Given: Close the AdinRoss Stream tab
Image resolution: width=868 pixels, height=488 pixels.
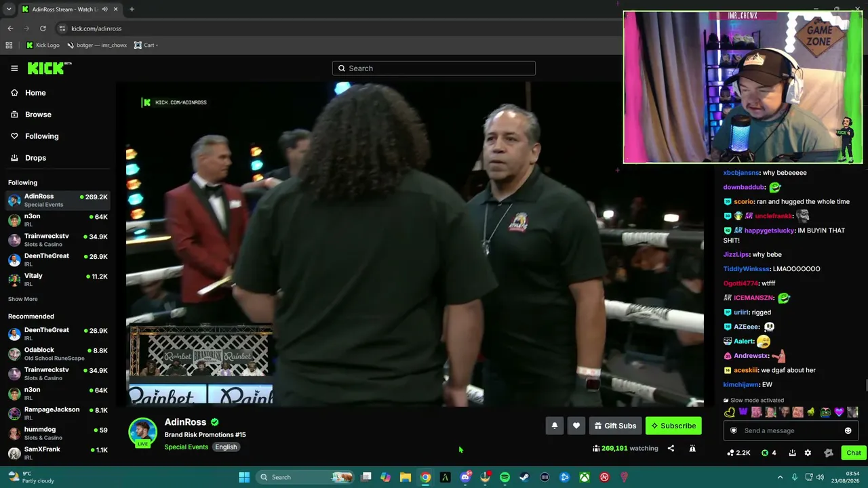Looking at the screenshot, I should [x=115, y=9].
